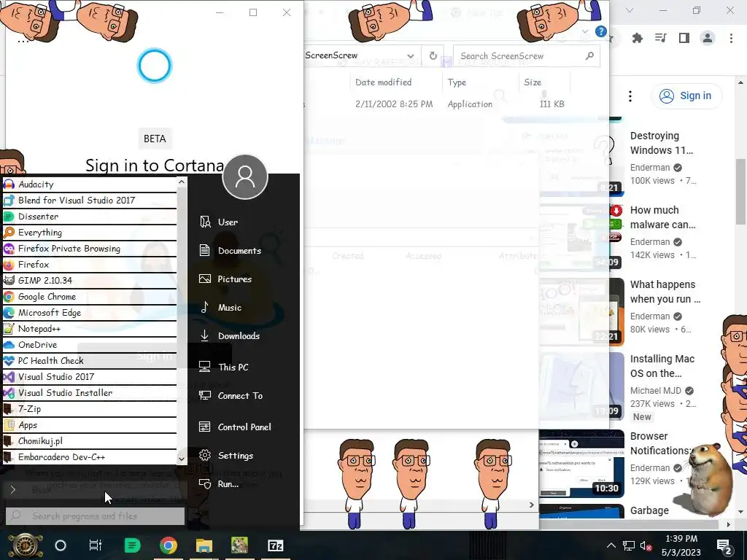Open Cortana circle on the taskbar
747x560 pixels.
point(61,545)
